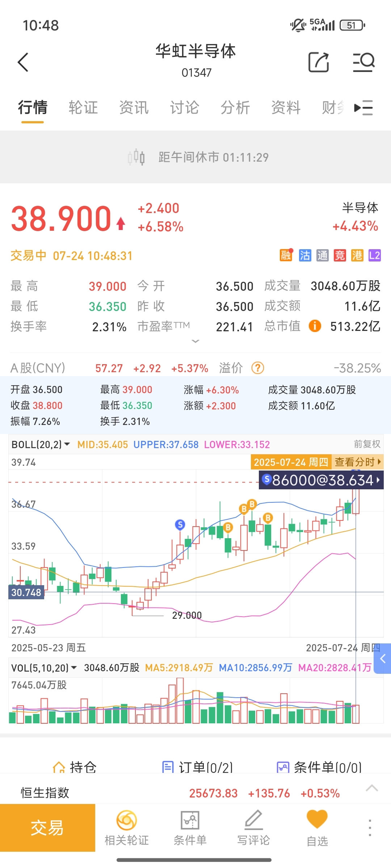Screen dimensions: 391x868
Task: Open the A股(CNY) quote row
Action: pos(195,368)
